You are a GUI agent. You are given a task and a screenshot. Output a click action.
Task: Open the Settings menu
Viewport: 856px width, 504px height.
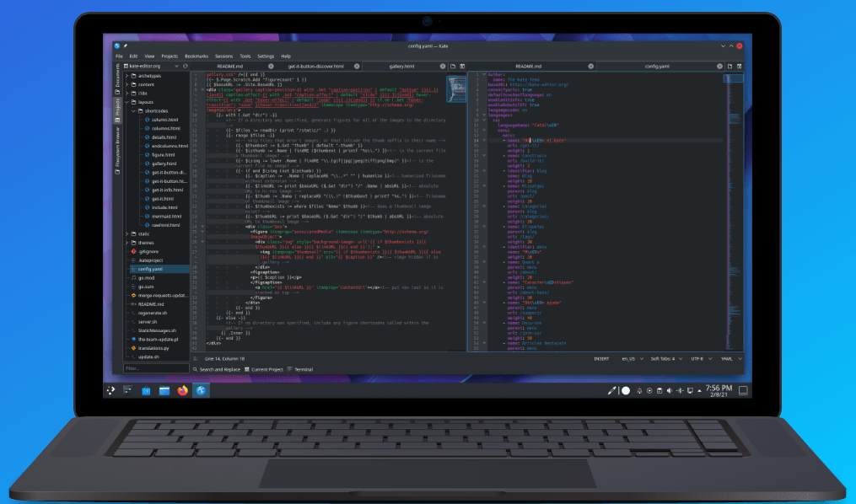(266, 56)
